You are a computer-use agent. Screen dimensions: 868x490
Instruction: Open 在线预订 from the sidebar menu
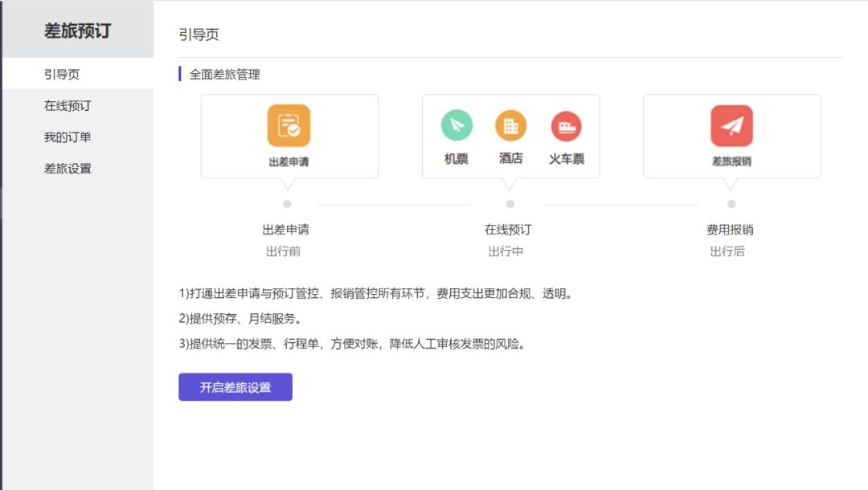[68, 106]
